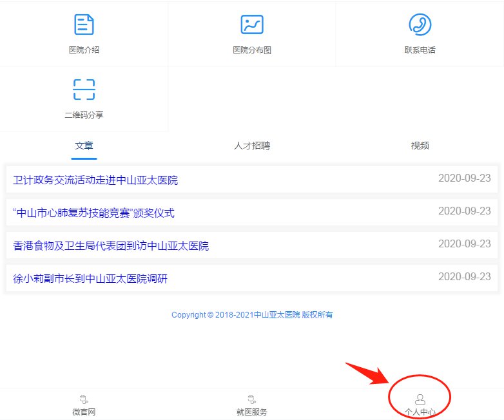504x420 pixels.
Task: Select the 就医服务 icon in bottom bar
Action: 252,399
